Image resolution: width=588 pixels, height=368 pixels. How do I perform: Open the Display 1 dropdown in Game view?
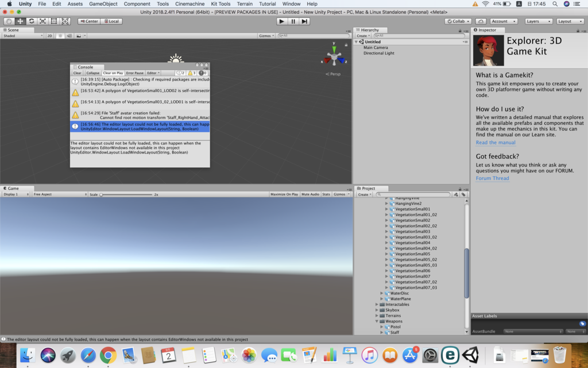tap(16, 194)
